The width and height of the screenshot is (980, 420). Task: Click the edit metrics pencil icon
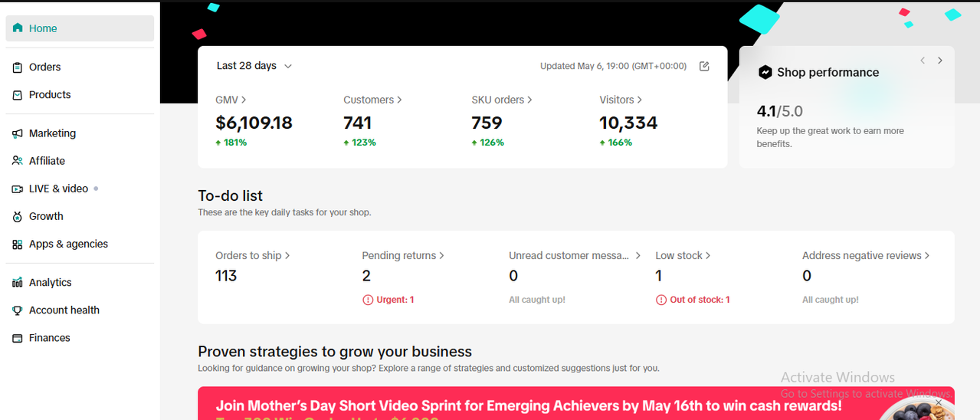pos(704,66)
